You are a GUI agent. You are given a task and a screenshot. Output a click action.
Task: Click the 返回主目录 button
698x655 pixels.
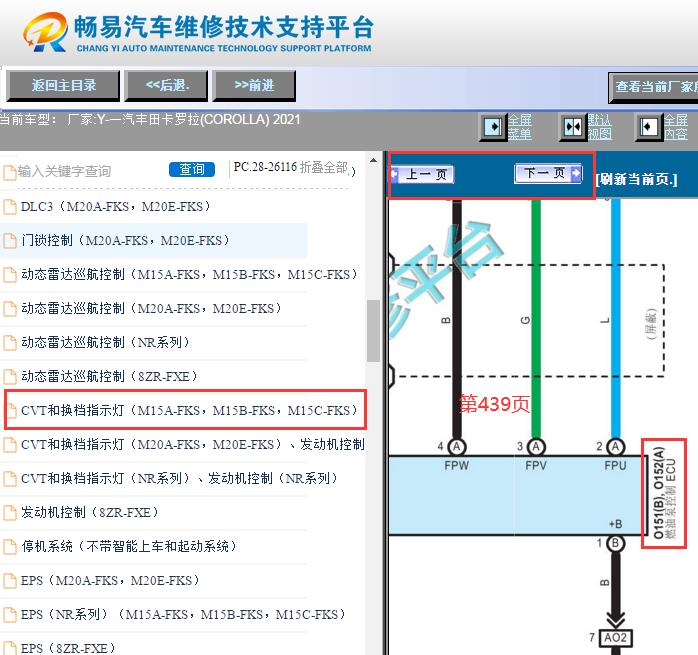[x=63, y=85]
